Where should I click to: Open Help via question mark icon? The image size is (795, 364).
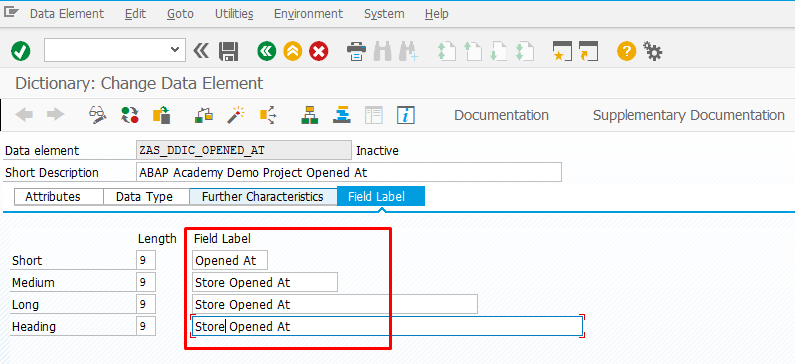pyautogui.click(x=626, y=51)
